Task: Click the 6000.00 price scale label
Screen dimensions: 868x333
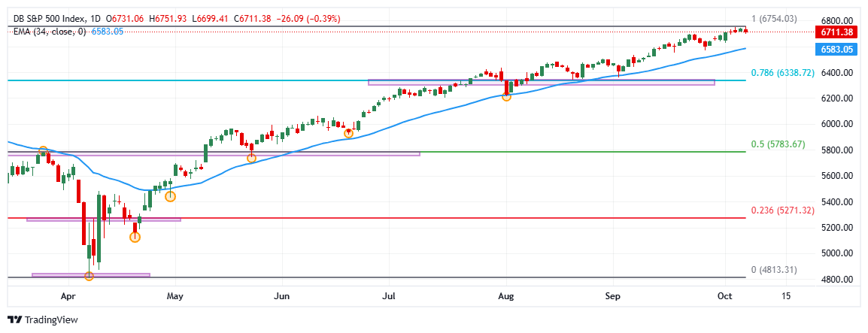Action: click(x=836, y=124)
